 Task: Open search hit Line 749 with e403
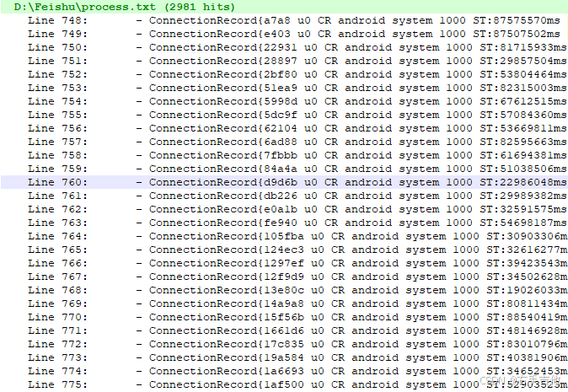(x=284, y=34)
